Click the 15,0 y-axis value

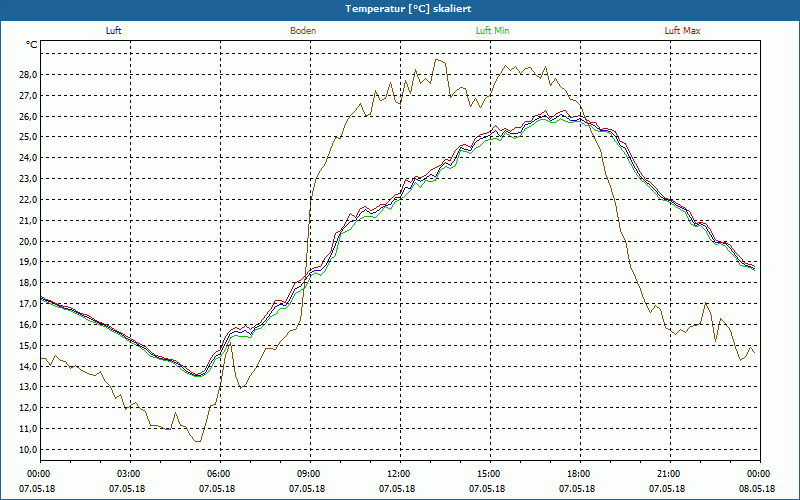pyautogui.click(x=29, y=345)
